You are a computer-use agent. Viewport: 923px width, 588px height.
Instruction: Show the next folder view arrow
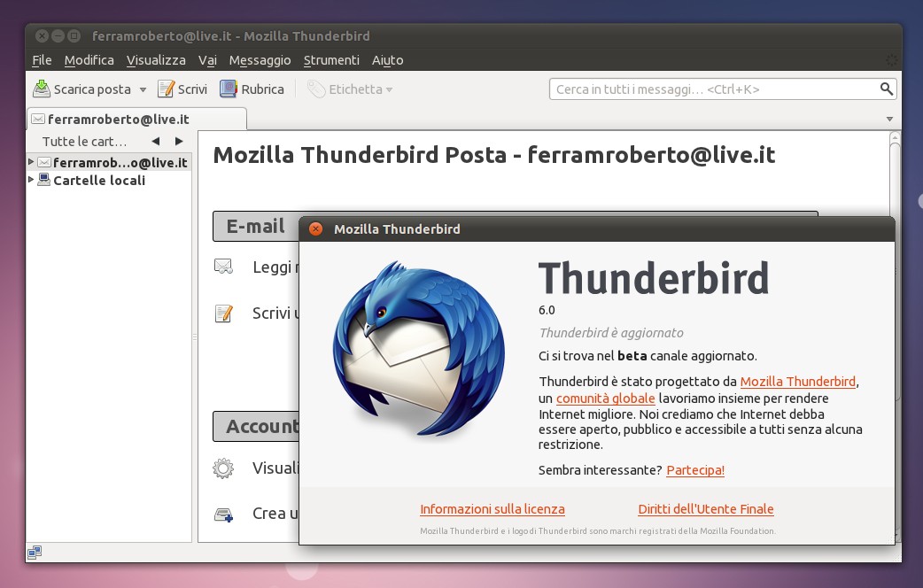[x=179, y=142]
